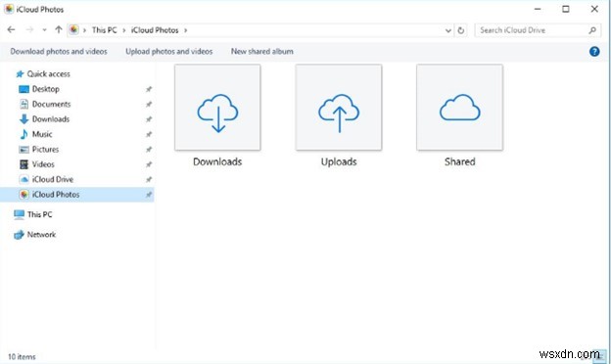The height and width of the screenshot is (364, 611).
Task: Click Download photos and videos
Action: [59, 52]
